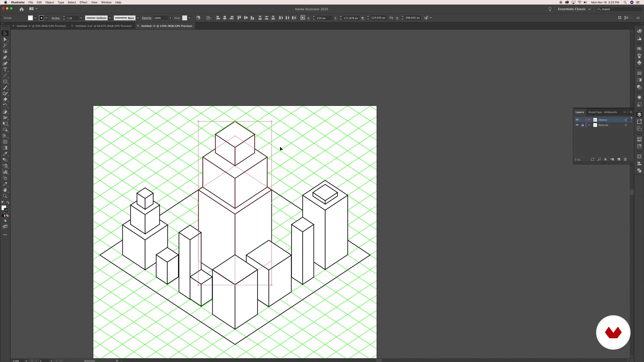Viewport: 644px width, 362px height.
Task: Click the Opacity label link
Action: (147, 18)
